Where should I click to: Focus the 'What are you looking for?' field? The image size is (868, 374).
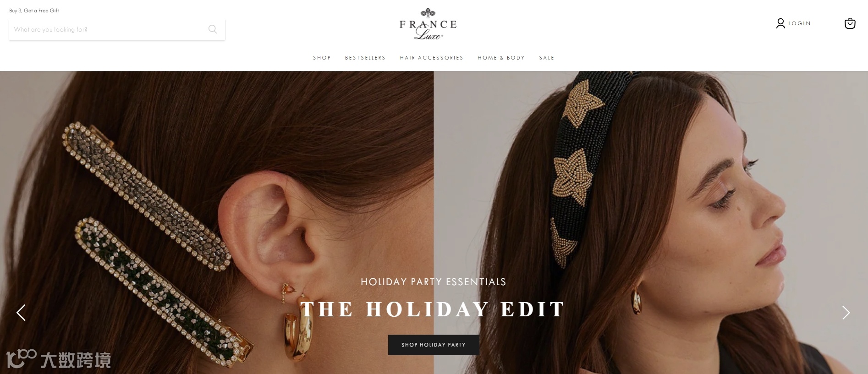tap(108, 29)
